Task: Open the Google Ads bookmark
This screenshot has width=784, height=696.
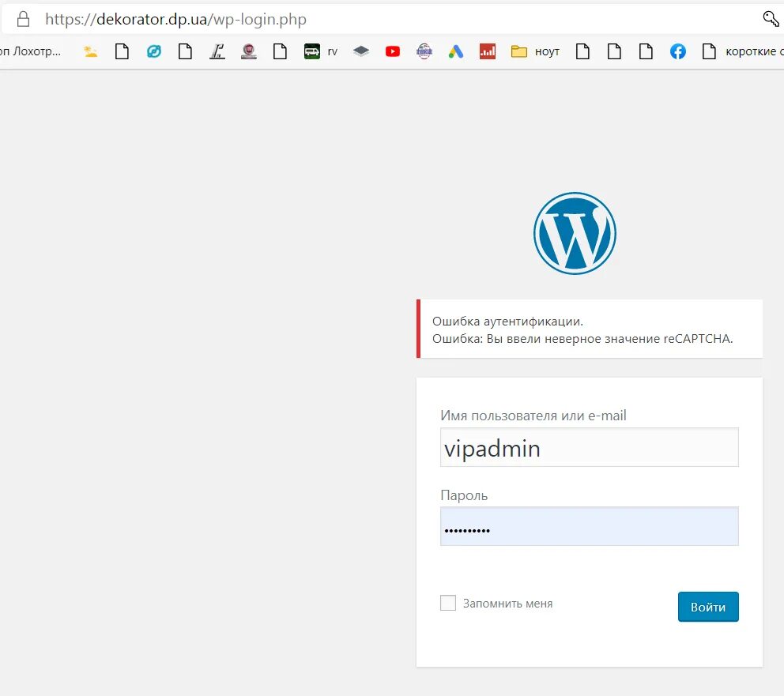Action: [x=455, y=51]
